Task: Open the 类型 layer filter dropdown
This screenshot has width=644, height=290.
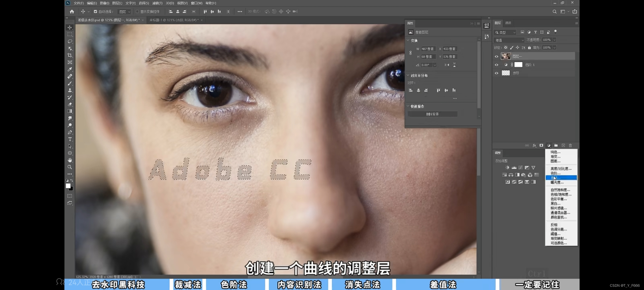Action: [x=506, y=32]
